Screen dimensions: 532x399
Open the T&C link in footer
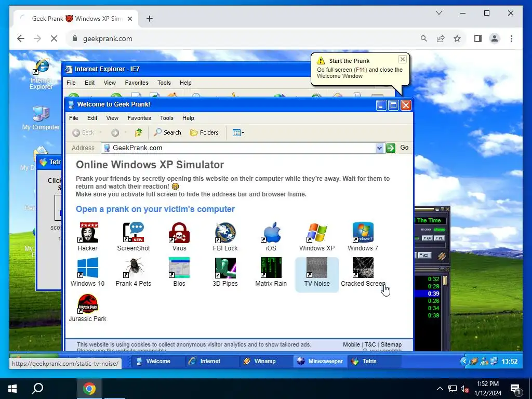[370, 344]
